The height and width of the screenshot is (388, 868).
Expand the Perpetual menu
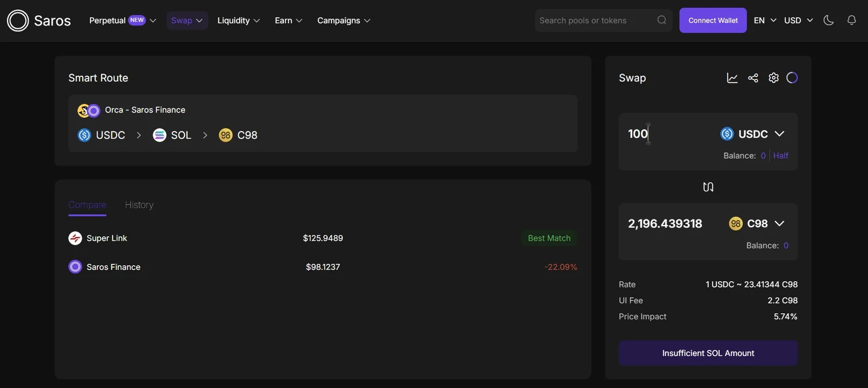point(123,21)
